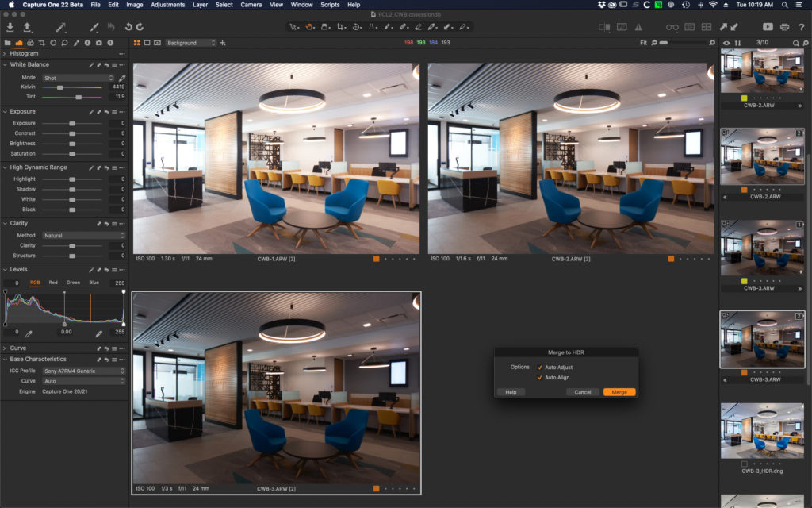Click the Undo arrow icon
Screen dimensions: 812x508
click(128, 26)
